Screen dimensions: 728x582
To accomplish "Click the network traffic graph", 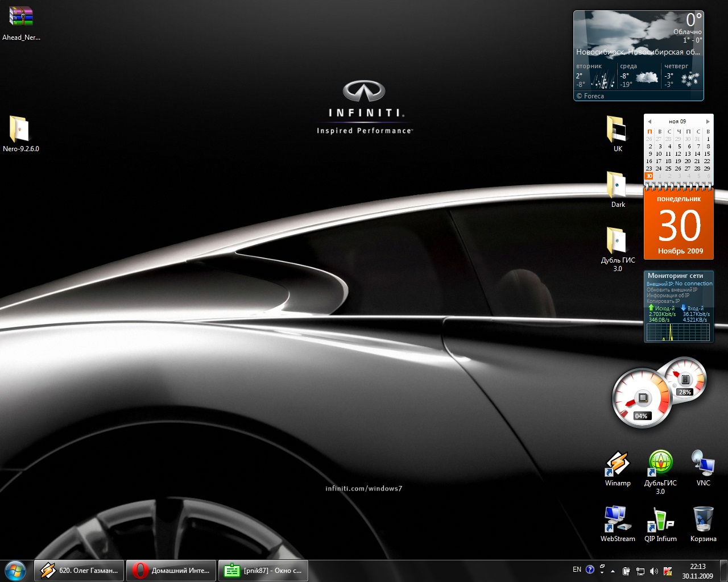I will (x=679, y=332).
